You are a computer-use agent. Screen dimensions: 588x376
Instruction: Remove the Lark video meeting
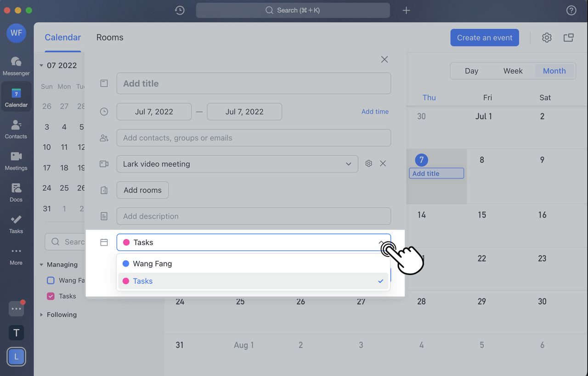[x=383, y=164]
